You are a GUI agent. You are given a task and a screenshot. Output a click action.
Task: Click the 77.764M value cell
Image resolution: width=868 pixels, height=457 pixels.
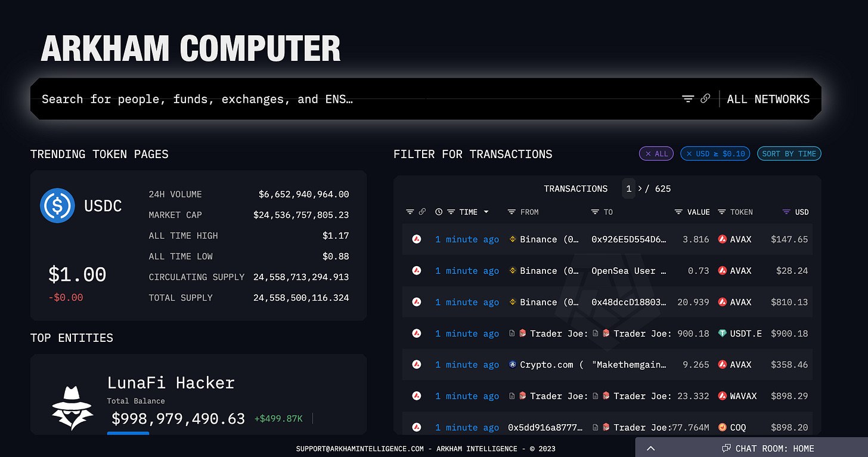click(690, 427)
